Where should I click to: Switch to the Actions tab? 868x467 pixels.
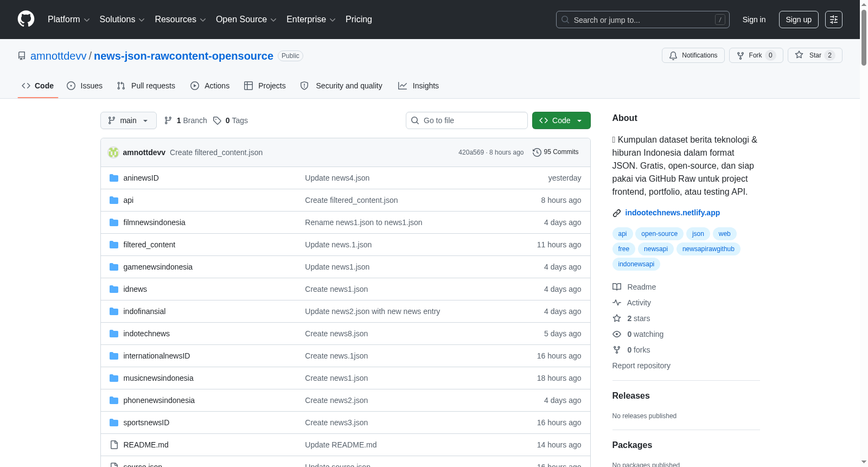tap(210, 86)
